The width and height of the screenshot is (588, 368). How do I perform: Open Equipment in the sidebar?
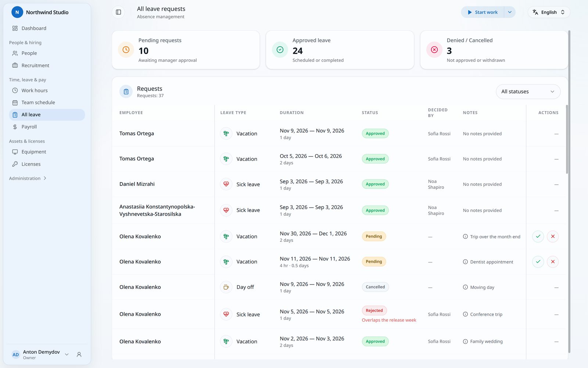click(x=47, y=152)
